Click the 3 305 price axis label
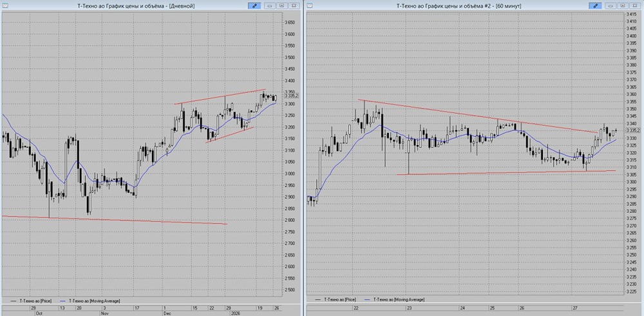The height and width of the screenshot is (316, 644). [631, 175]
